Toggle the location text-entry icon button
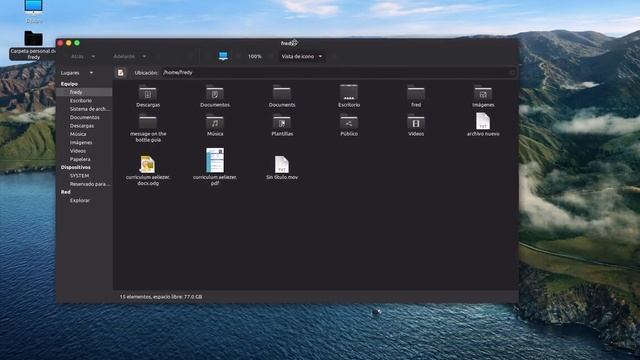The width and height of the screenshot is (640, 360). (x=120, y=72)
